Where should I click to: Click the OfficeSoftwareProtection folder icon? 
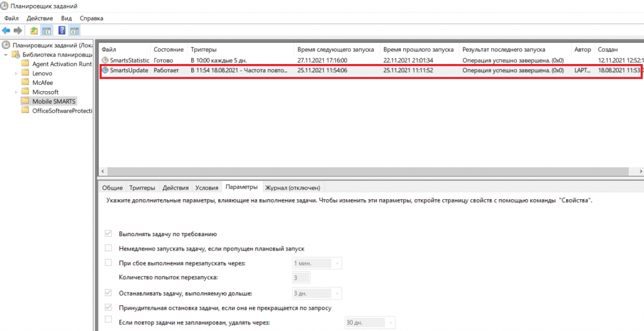click(x=25, y=111)
